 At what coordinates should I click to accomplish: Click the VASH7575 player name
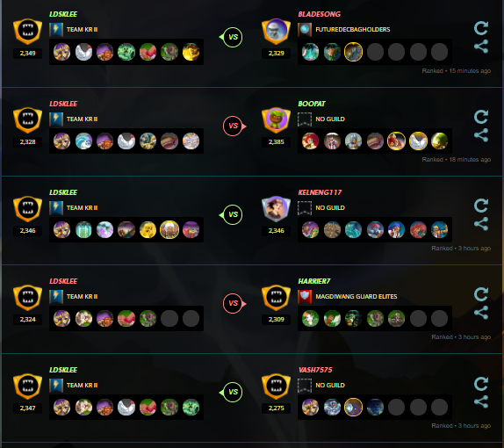315,370
